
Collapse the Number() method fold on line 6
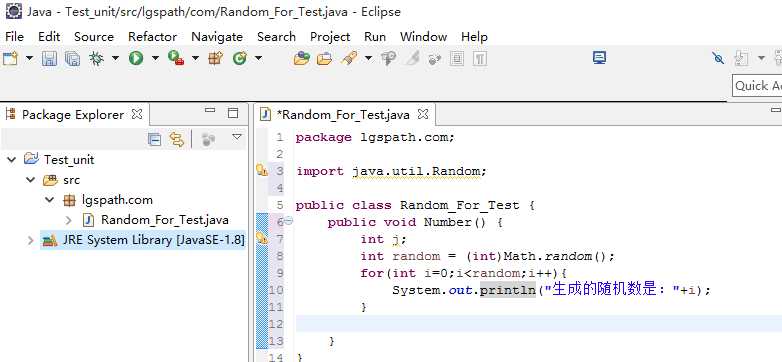point(288,221)
